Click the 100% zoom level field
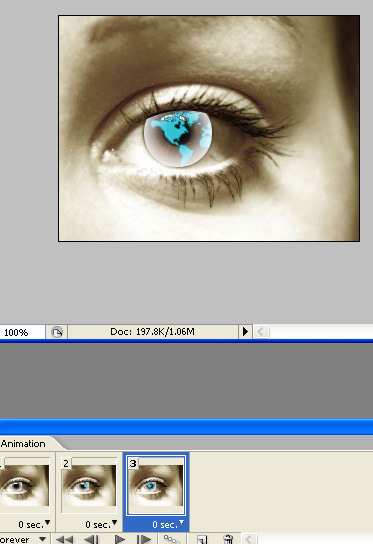Viewport: 373px width, 544px height. coord(22,332)
